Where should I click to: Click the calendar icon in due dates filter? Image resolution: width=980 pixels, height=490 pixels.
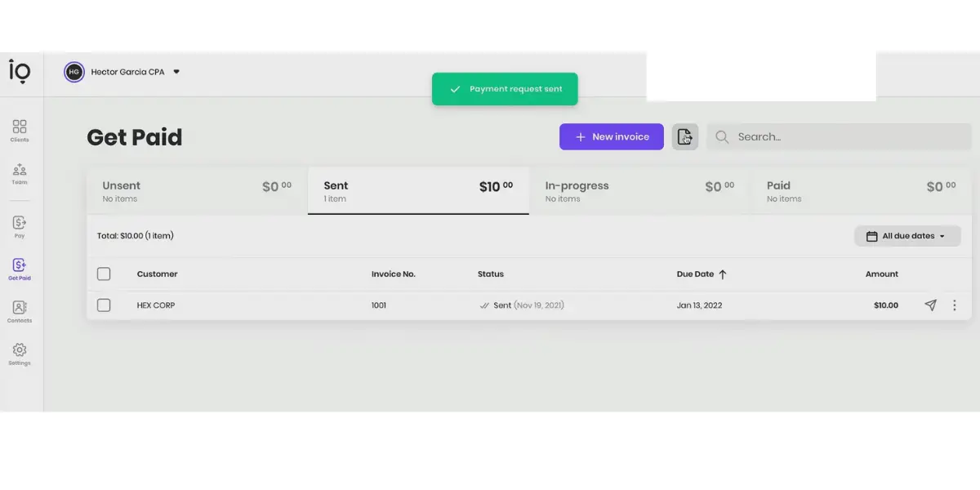(x=871, y=236)
